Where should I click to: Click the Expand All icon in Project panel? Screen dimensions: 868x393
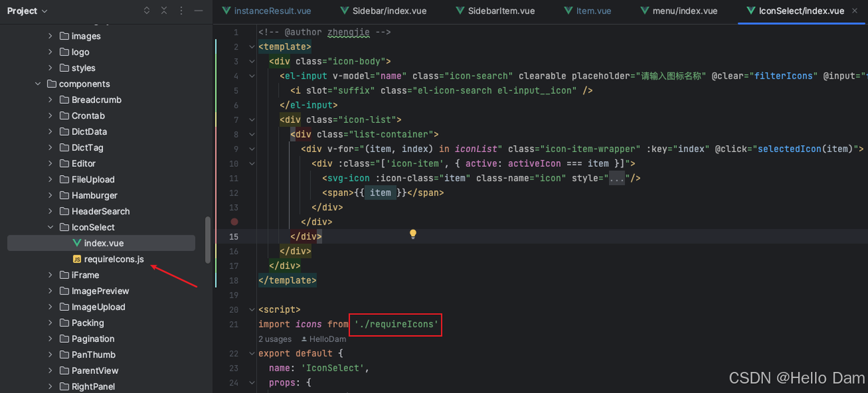(x=147, y=11)
